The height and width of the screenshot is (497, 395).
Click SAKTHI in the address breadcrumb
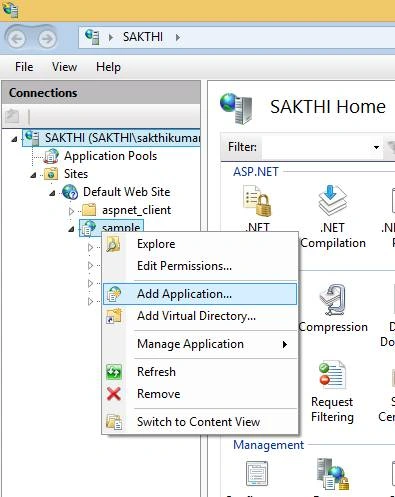[x=143, y=37]
